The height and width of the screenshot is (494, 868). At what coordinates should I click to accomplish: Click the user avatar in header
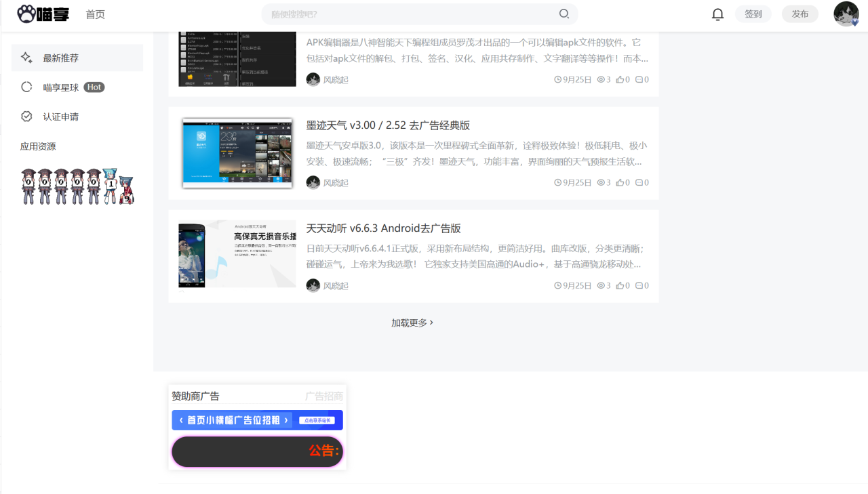point(846,14)
